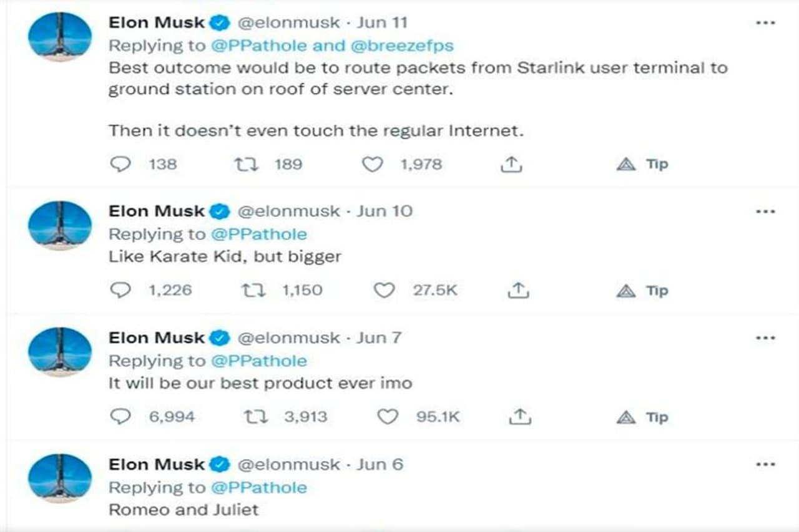Share the 'best product ever' tweet

point(520,417)
